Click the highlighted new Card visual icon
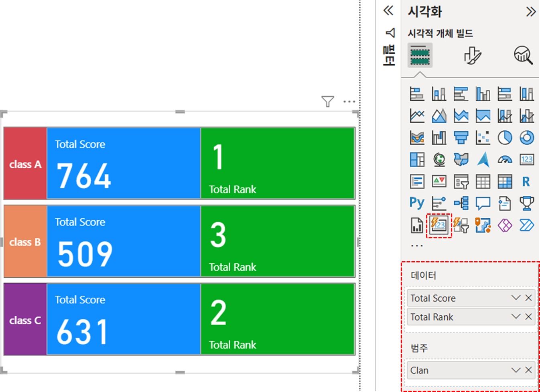This screenshot has height=392, width=540. 439,225
